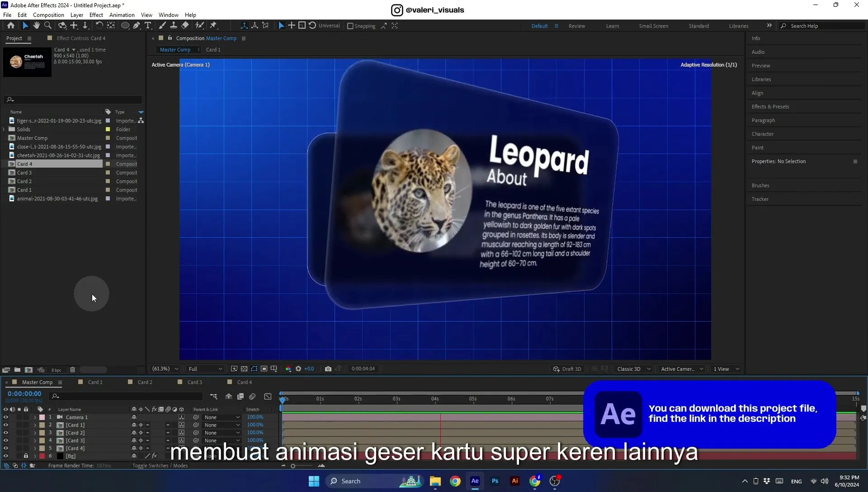Select the Puppet Pin tool
Screen dimensions: 868x492
pyautogui.click(x=213, y=26)
